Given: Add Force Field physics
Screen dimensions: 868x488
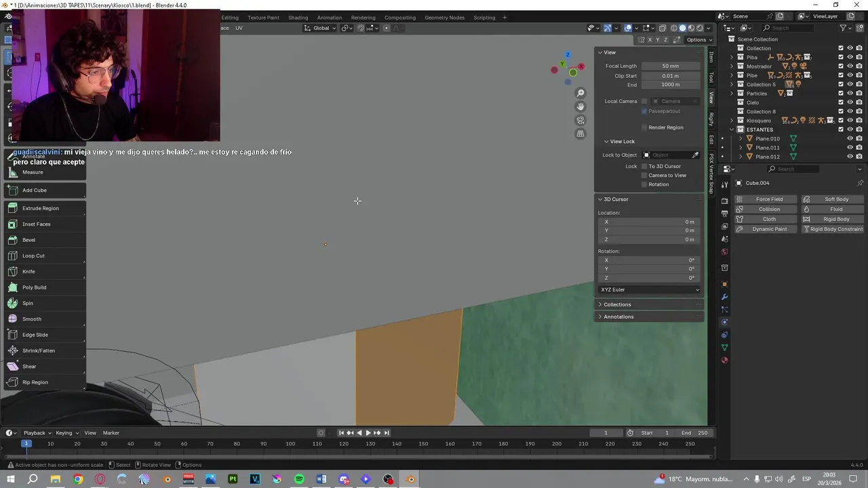Looking at the screenshot, I should pos(765,199).
